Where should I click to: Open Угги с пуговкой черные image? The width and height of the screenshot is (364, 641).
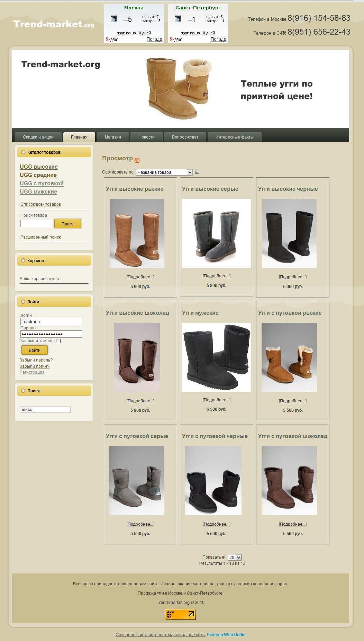pos(213,481)
